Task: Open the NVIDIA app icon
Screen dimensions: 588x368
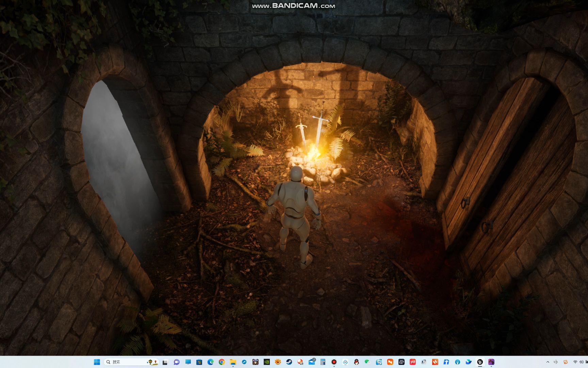Action: tap(266, 362)
